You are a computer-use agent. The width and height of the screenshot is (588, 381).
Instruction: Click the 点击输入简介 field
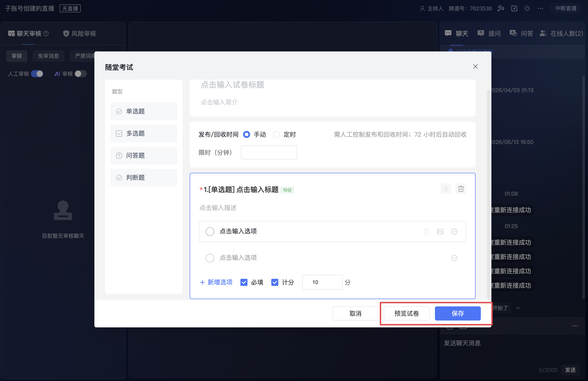click(x=219, y=102)
